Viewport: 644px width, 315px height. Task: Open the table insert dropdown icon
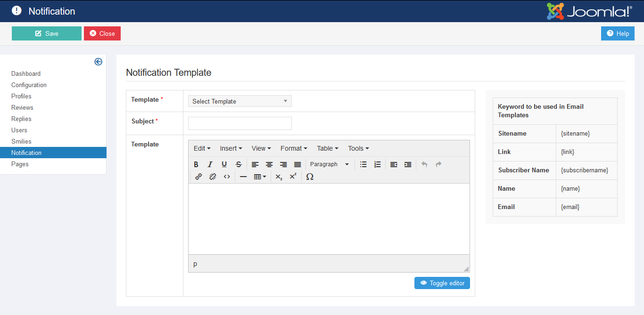(x=260, y=177)
